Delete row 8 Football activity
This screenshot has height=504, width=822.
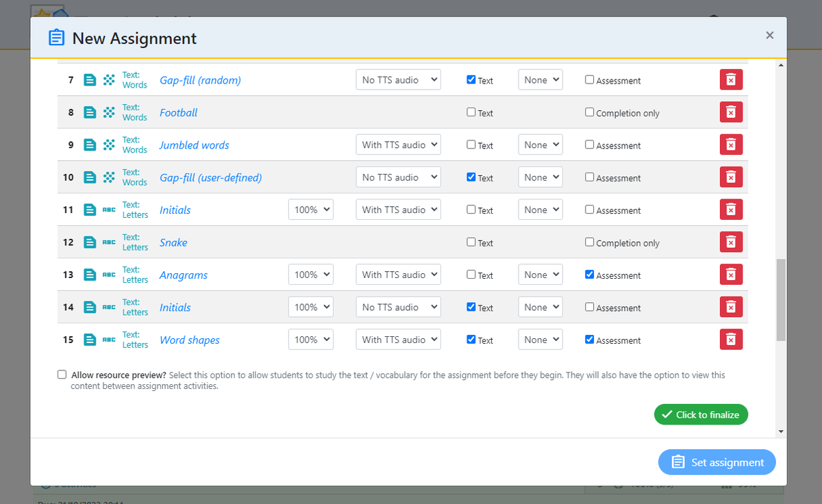[731, 112]
